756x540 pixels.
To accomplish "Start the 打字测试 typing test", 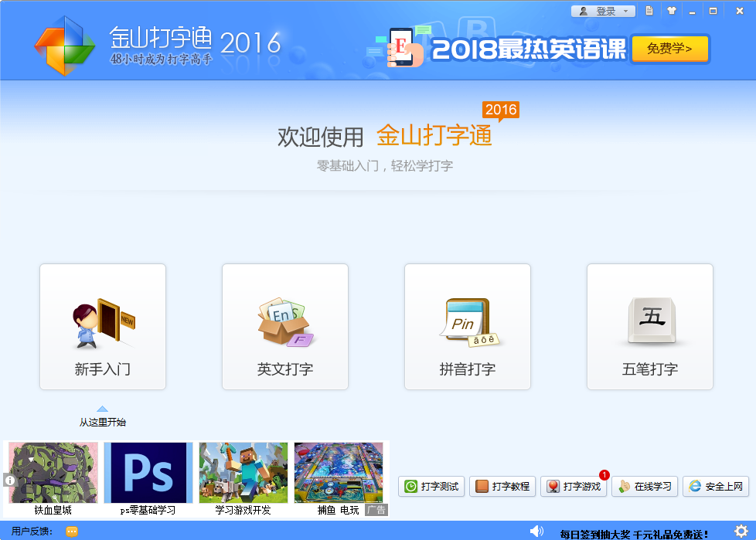I will [x=431, y=487].
